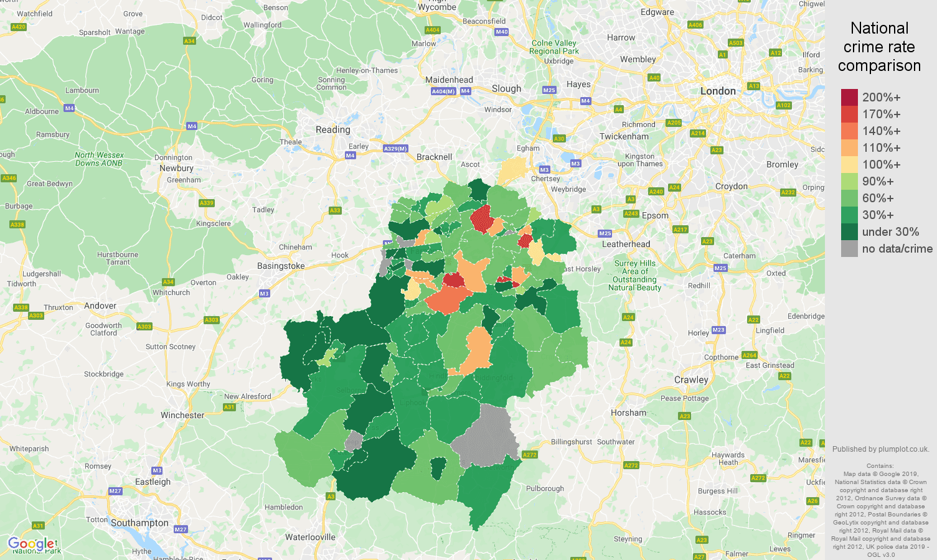This screenshot has height=560, width=937.
Task: Click the 200%+ legend color swatch
Action: [849, 98]
